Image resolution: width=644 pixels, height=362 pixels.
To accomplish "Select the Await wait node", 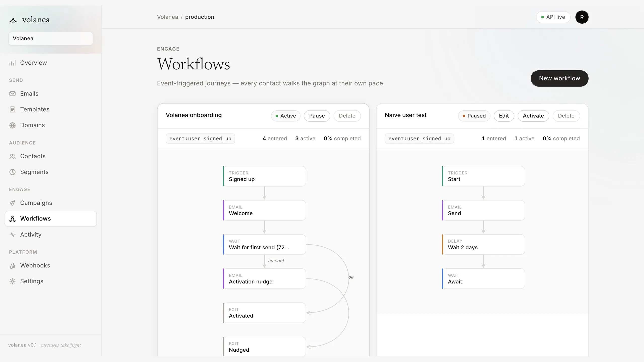I will [484, 279].
